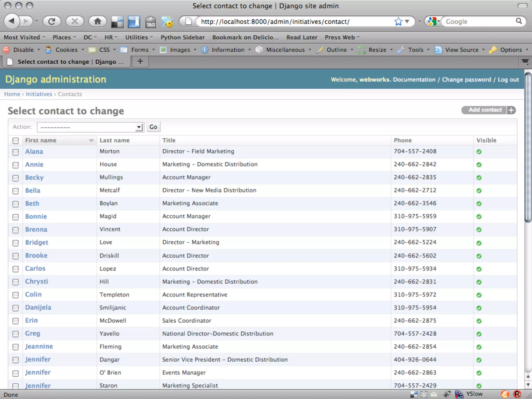532x399 pixels.
Task: Toggle the select-all header checkbox
Action: [x=16, y=141]
